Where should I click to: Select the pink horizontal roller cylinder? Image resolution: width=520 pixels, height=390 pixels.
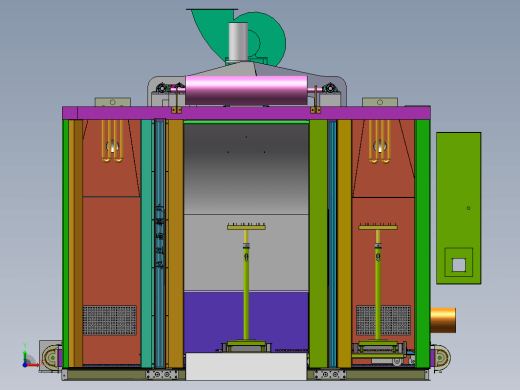(246, 90)
